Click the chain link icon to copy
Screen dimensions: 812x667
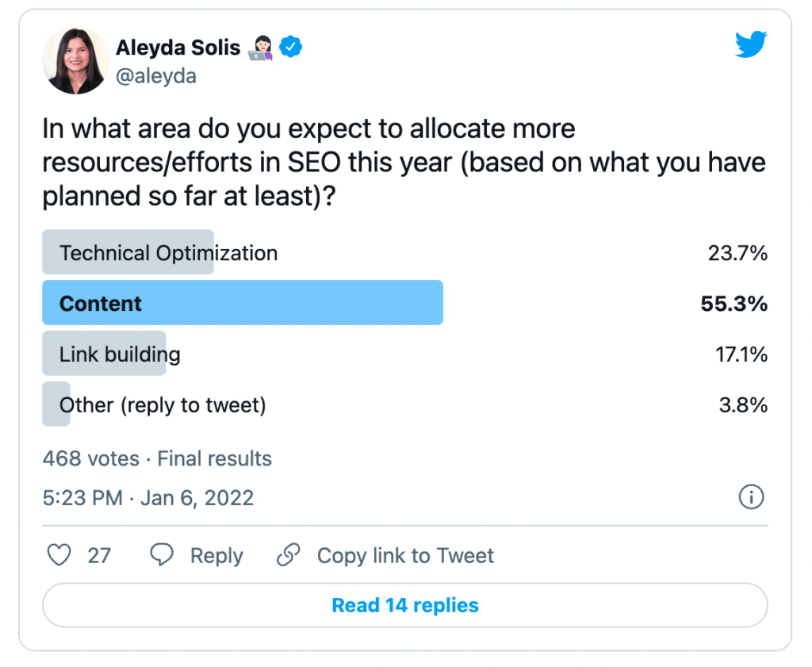[x=288, y=555]
